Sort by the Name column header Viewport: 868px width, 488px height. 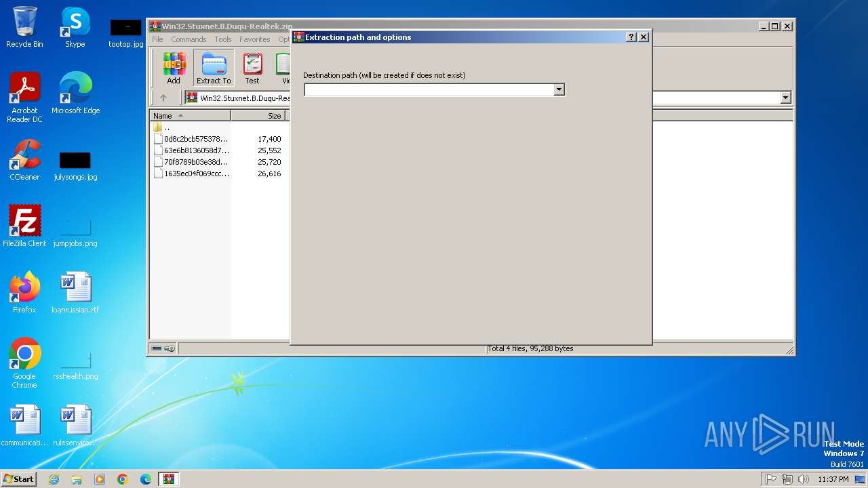point(190,116)
